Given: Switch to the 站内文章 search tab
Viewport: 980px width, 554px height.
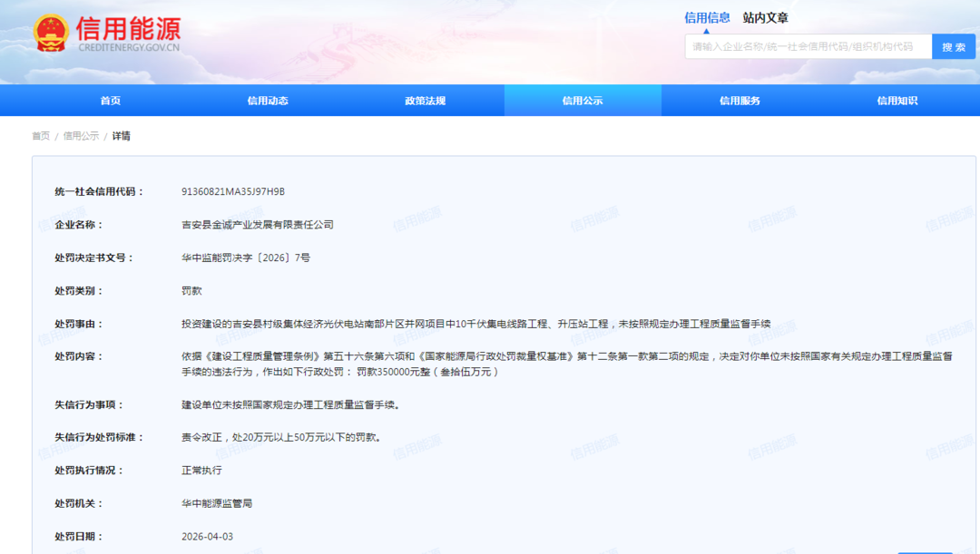Looking at the screenshot, I should pos(765,17).
